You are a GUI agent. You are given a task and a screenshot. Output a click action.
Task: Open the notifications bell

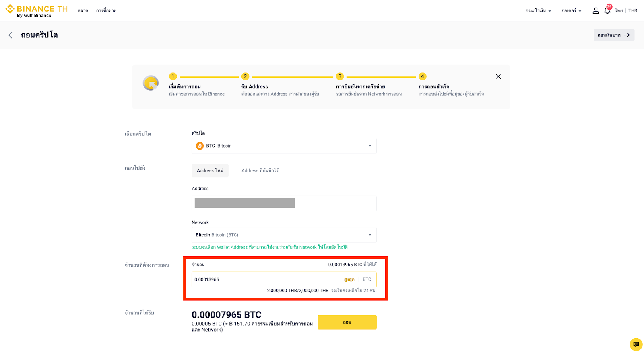607,11
